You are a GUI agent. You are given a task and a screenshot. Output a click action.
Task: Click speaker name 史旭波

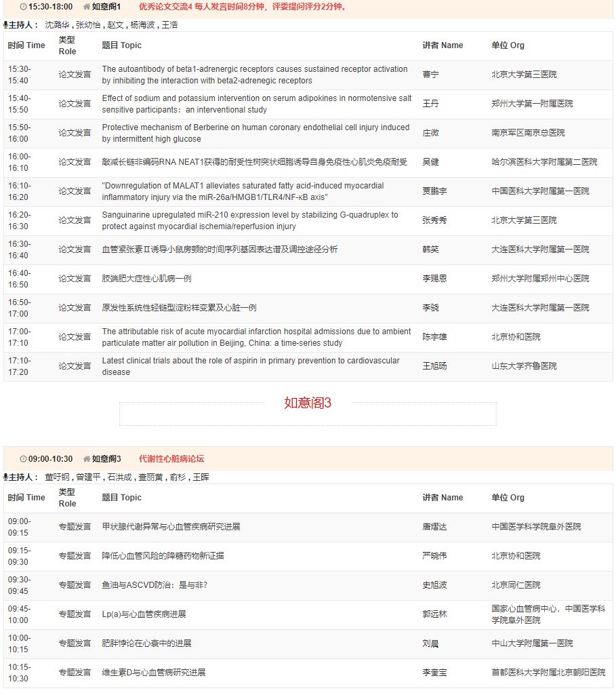coord(434,585)
